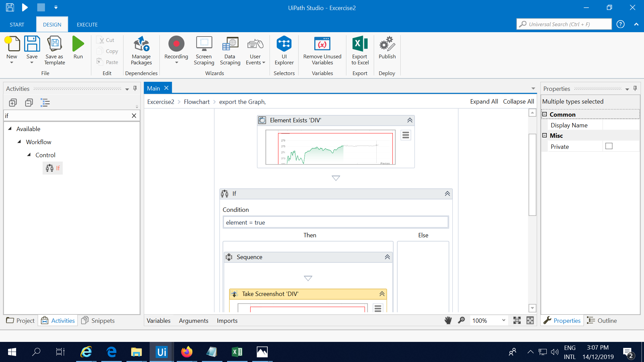Pin the Properties panel

tap(635, 88)
